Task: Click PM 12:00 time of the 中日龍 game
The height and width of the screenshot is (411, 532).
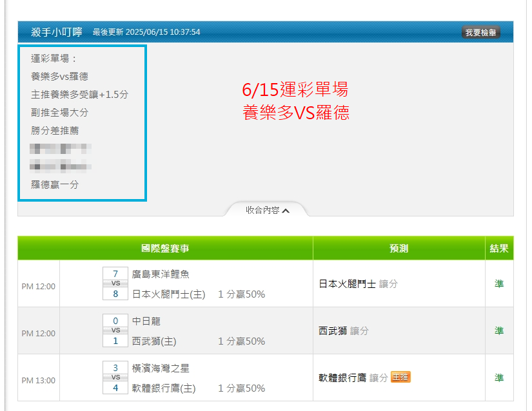Action: [38, 334]
